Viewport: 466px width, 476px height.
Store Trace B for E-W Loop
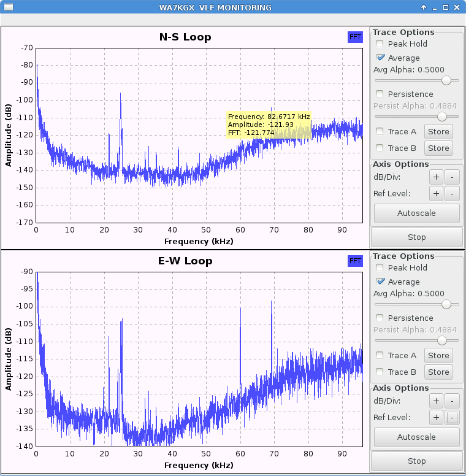(438, 372)
